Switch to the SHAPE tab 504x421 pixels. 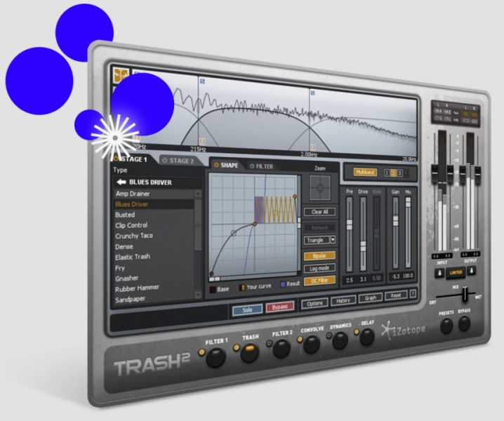click(226, 165)
